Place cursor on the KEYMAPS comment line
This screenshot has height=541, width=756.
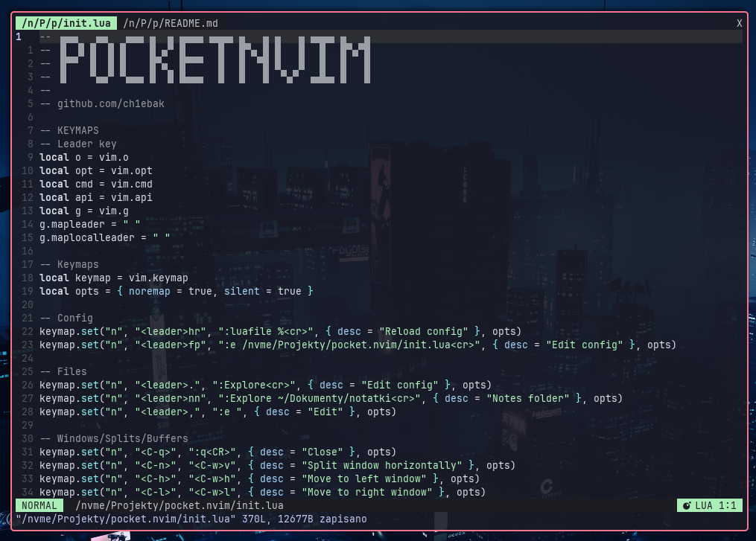(x=69, y=130)
